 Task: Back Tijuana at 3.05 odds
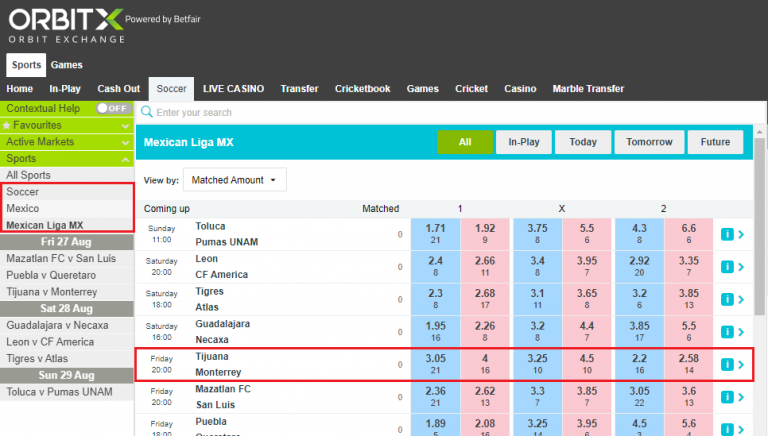click(435, 364)
